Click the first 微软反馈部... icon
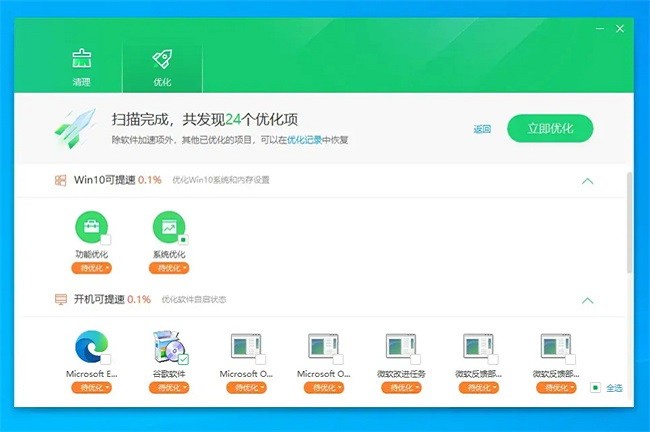This screenshot has width=650, height=432. click(x=479, y=347)
